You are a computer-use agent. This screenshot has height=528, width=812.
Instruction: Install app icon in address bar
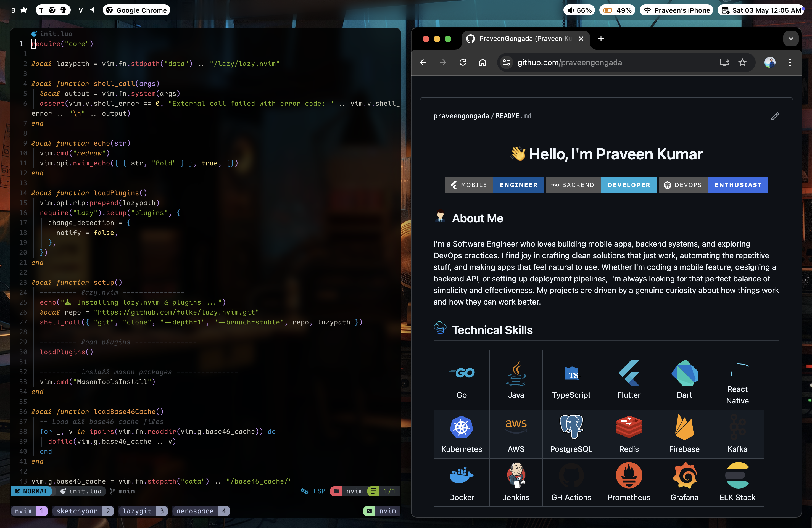724,62
